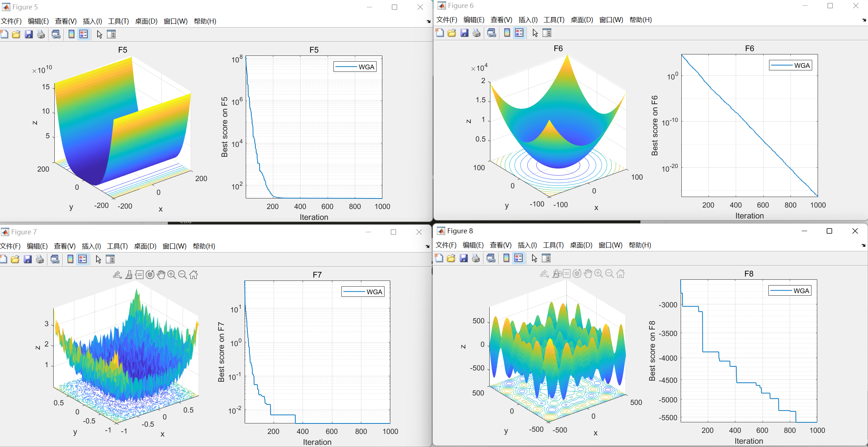Toggle Insert Colorbar button in Figure 6 toolbar
868x447 pixels.
point(507,33)
